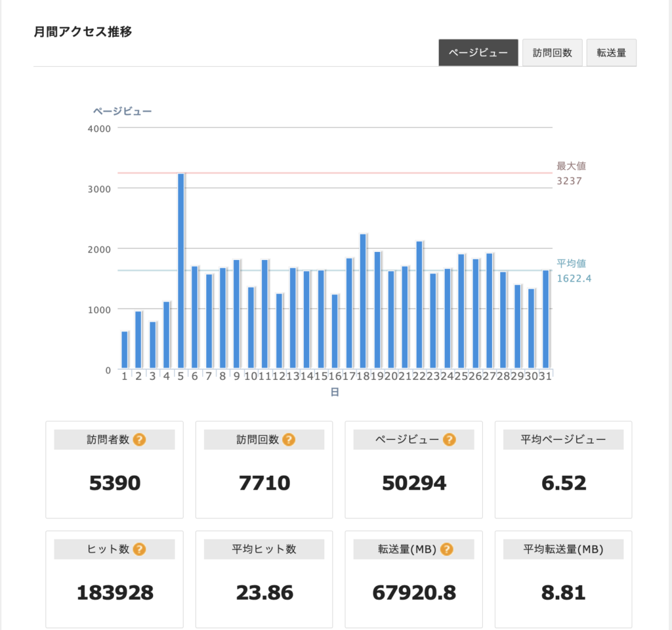The image size is (672, 630).
Task: Click the 平均ヒット数 card header
Action: tap(264, 549)
